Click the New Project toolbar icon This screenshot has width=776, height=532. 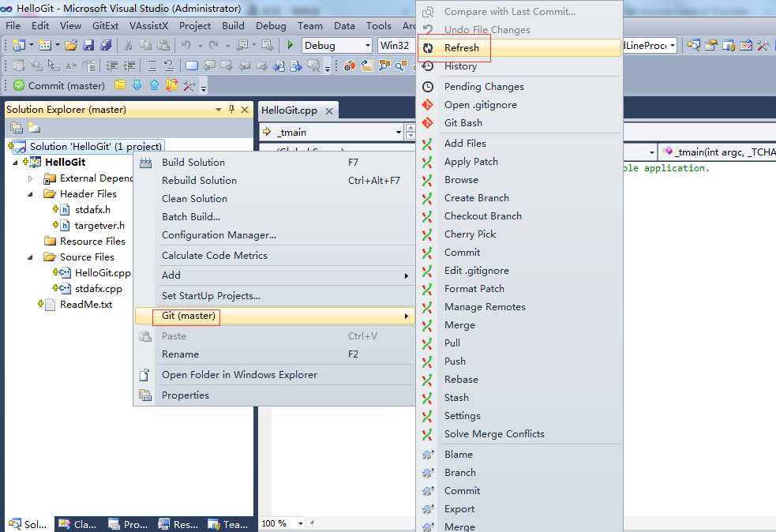(19, 46)
